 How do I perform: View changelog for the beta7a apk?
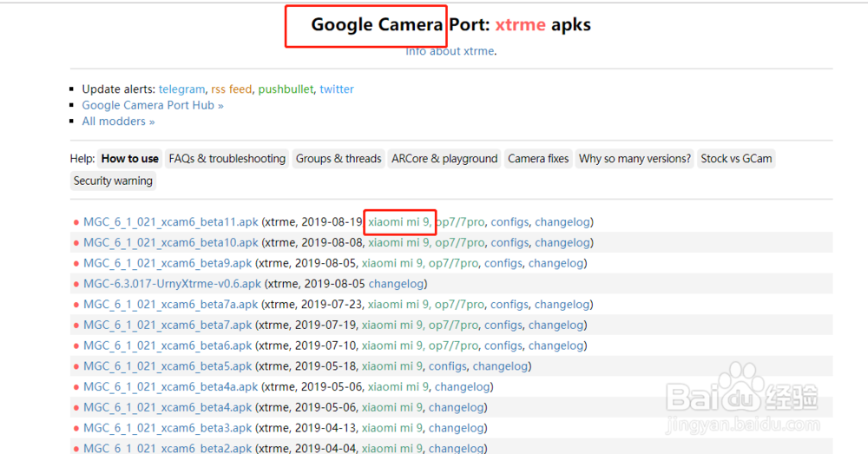pyautogui.click(x=562, y=305)
